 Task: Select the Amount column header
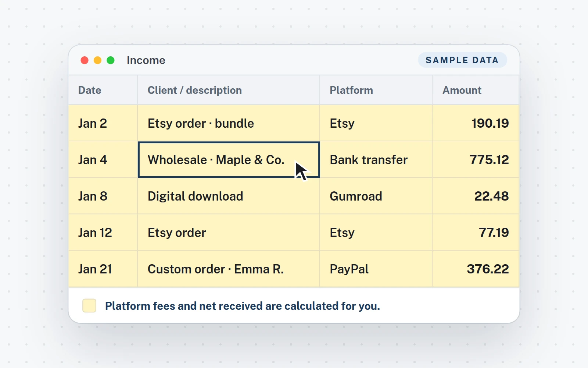(476, 90)
